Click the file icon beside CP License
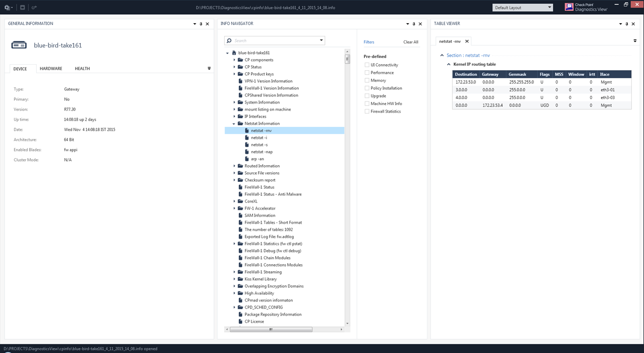Screen dimensions: 644x353 (x=240, y=322)
